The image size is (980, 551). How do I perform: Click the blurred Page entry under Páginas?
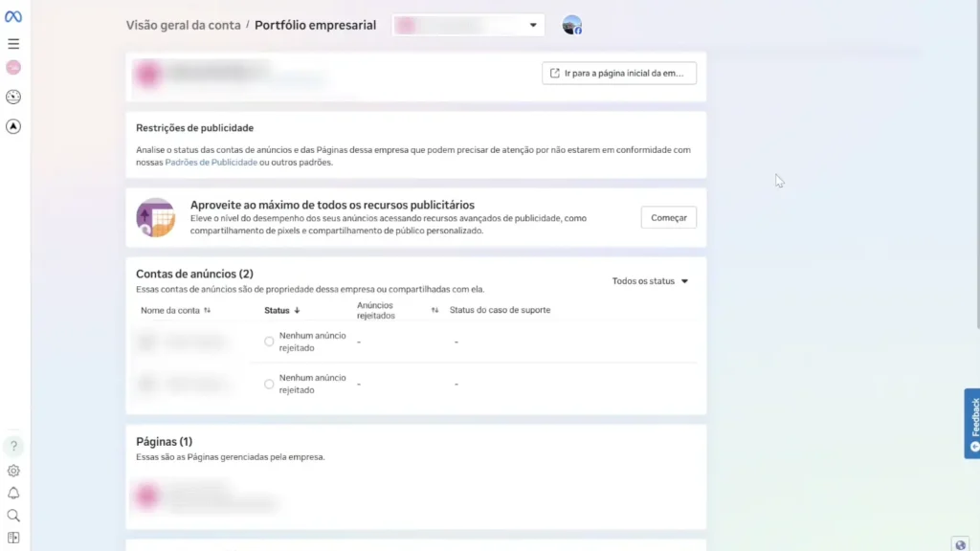[x=205, y=496]
